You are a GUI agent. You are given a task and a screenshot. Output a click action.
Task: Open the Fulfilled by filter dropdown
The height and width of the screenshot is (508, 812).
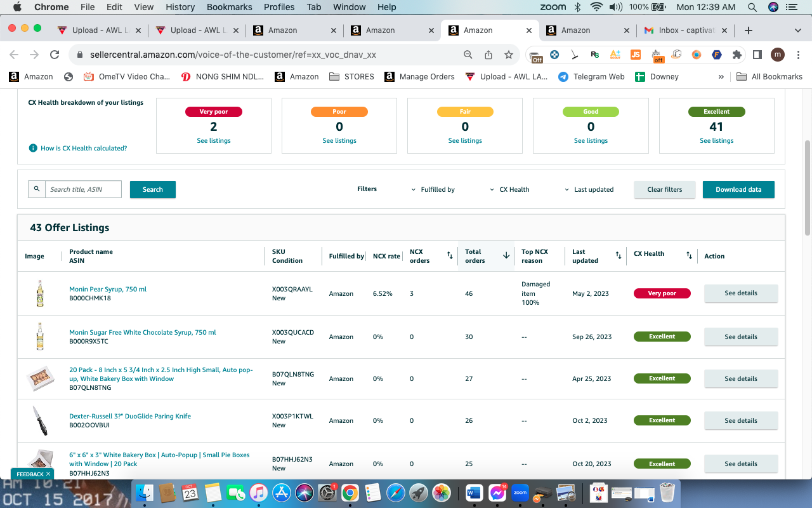point(433,189)
